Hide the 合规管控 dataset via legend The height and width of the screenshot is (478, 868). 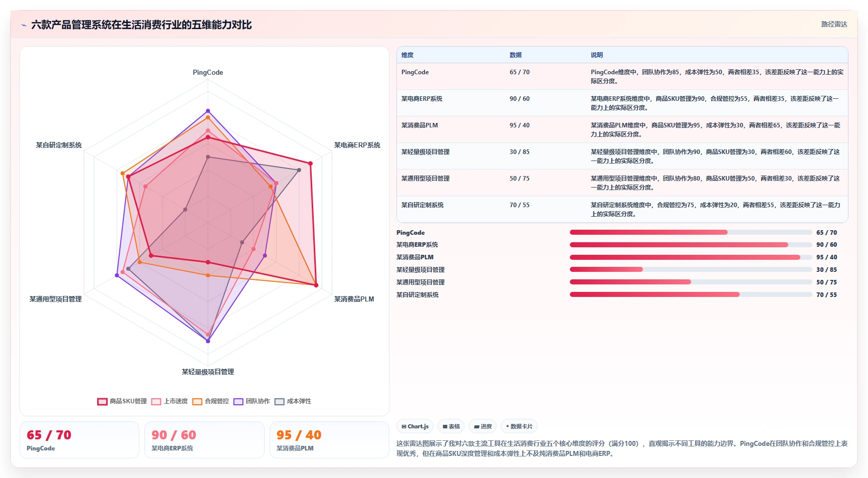(210, 401)
